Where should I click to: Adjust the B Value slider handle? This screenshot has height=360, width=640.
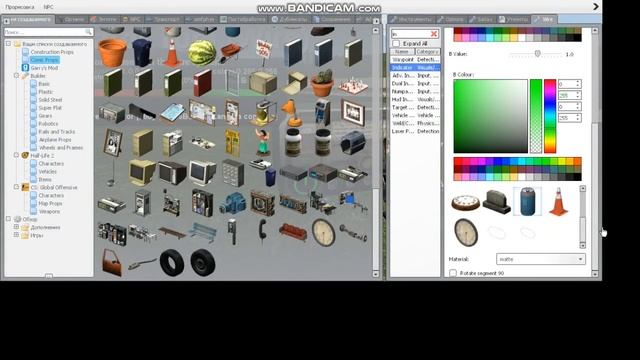click(x=538, y=53)
